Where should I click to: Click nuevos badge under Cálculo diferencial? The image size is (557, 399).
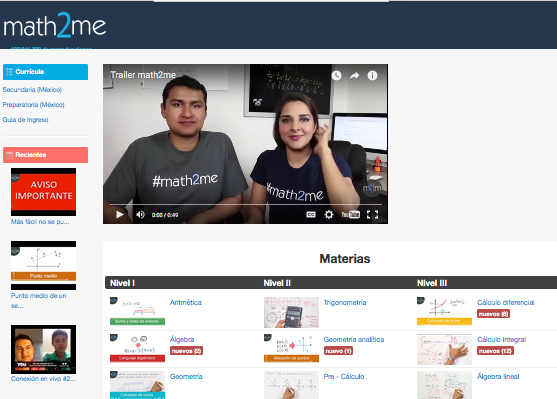click(493, 314)
